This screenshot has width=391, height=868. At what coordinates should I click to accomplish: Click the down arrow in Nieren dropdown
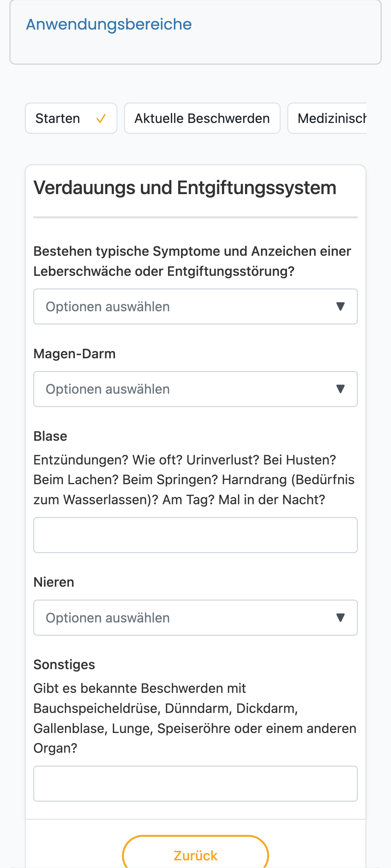(340, 618)
